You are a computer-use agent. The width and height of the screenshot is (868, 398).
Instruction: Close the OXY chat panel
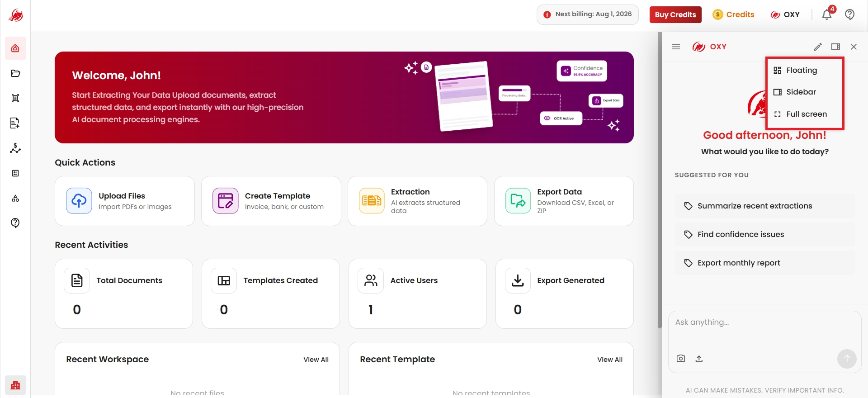pos(854,47)
